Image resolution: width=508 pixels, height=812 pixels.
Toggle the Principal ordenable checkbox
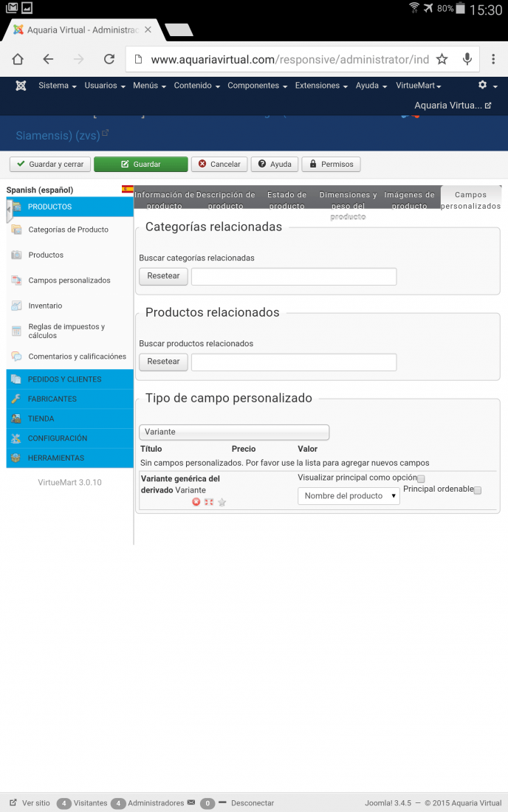coord(478,490)
